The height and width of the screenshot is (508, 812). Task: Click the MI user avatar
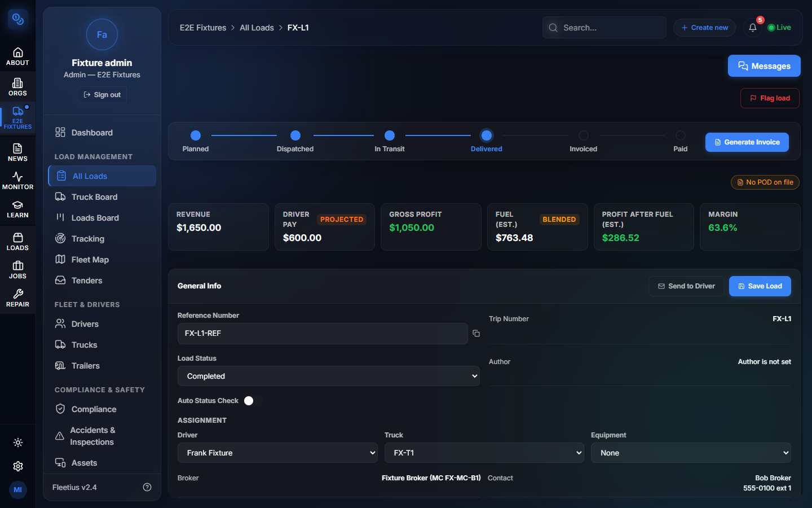pyautogui.click(x=18, y=490)
